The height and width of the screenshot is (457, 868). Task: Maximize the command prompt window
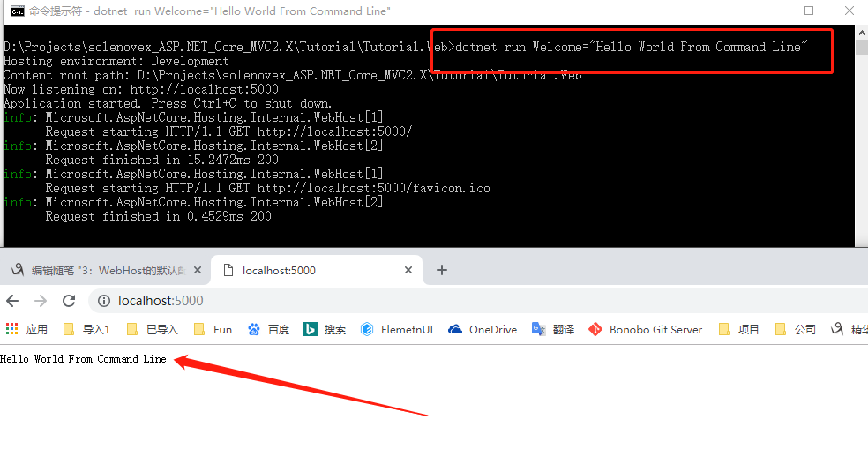809,11
